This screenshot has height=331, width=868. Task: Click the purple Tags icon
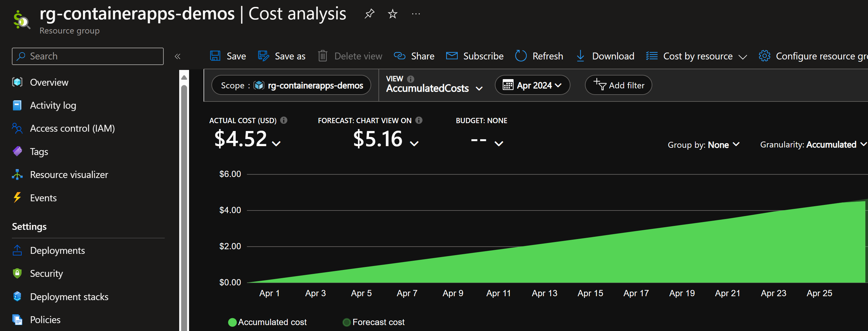point(17,151)
